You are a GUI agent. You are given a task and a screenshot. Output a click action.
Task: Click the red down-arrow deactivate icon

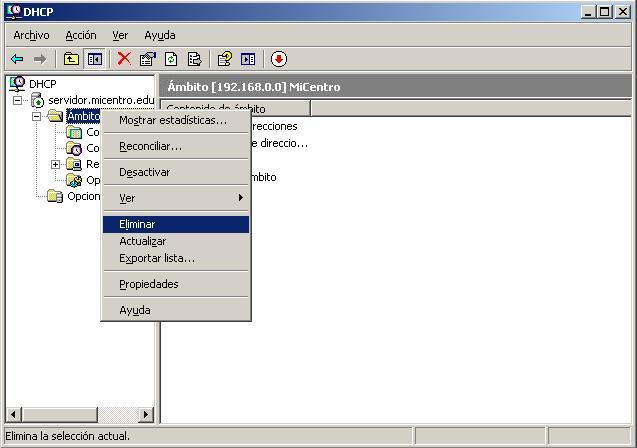(279, 59)
